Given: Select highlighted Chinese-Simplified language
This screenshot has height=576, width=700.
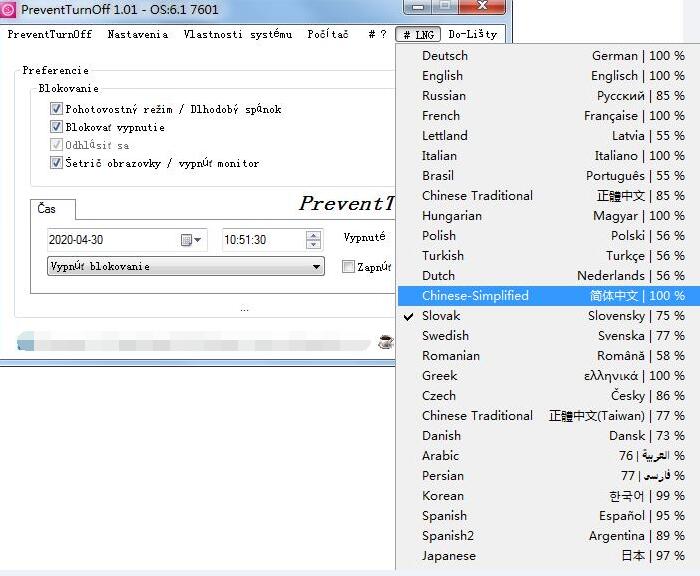Looking at the screenshot, I should pyautogui.click(x=549, y=296).
